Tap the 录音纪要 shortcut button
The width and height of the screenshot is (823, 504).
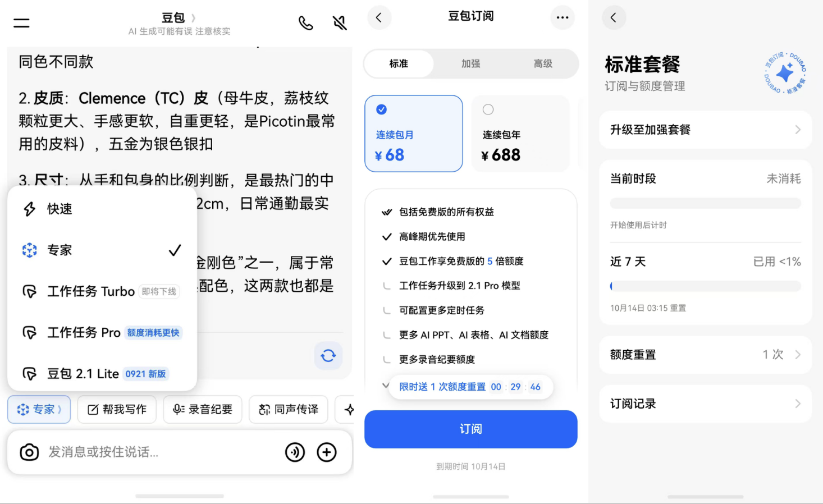coord(203,409)
